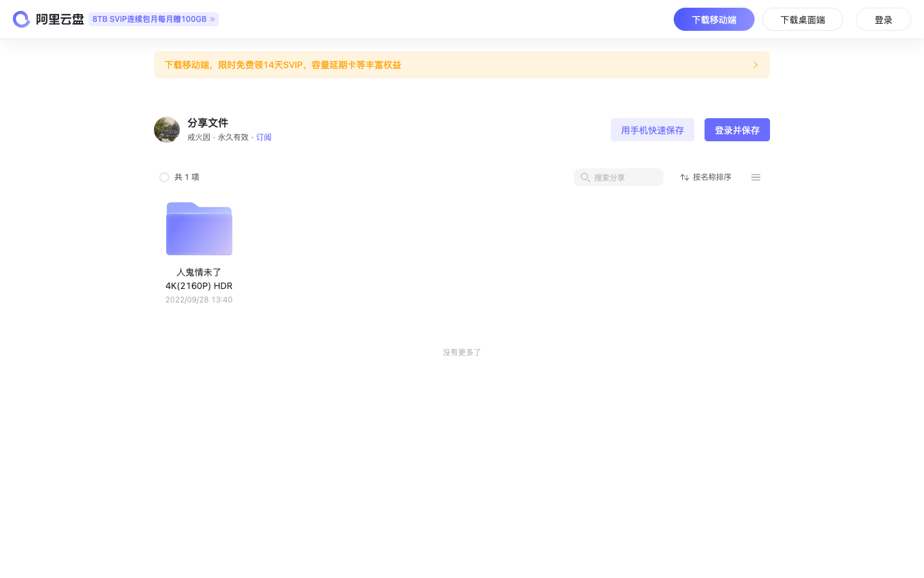Click the uploader's avatar picture
This screenshot has height=578, width=924.
pyautogui.click(x=167, y=130)
